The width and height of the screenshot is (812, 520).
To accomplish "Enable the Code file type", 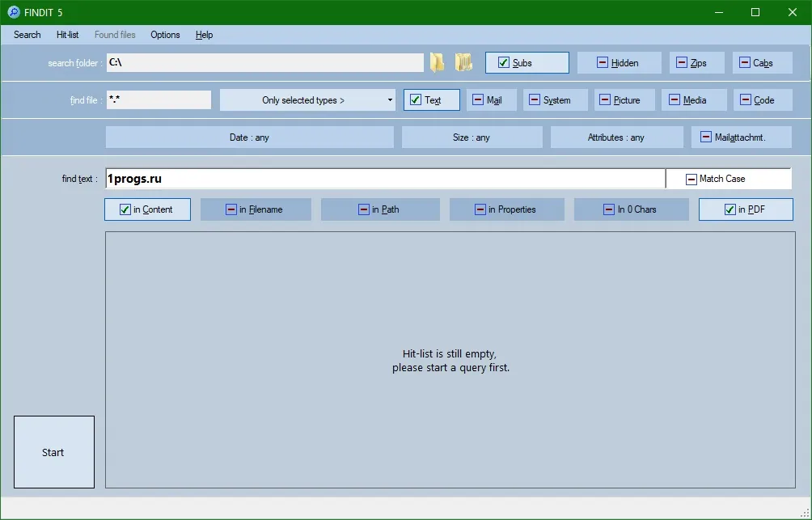I will [763, 100].
